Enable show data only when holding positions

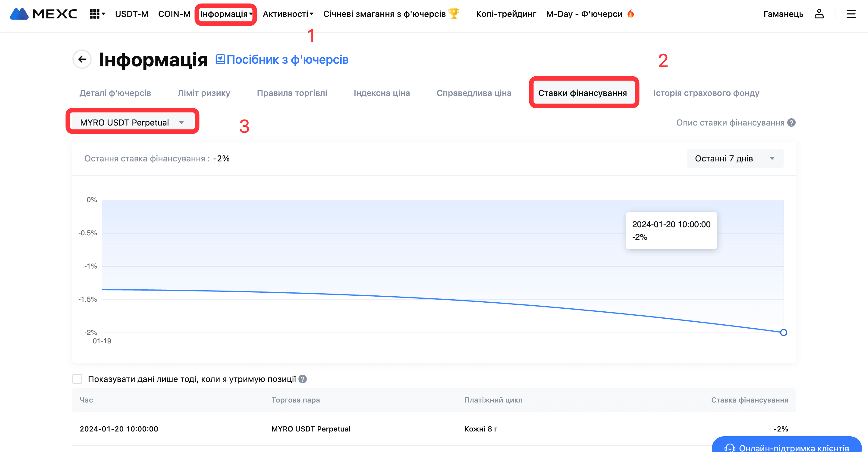[77, 379]
